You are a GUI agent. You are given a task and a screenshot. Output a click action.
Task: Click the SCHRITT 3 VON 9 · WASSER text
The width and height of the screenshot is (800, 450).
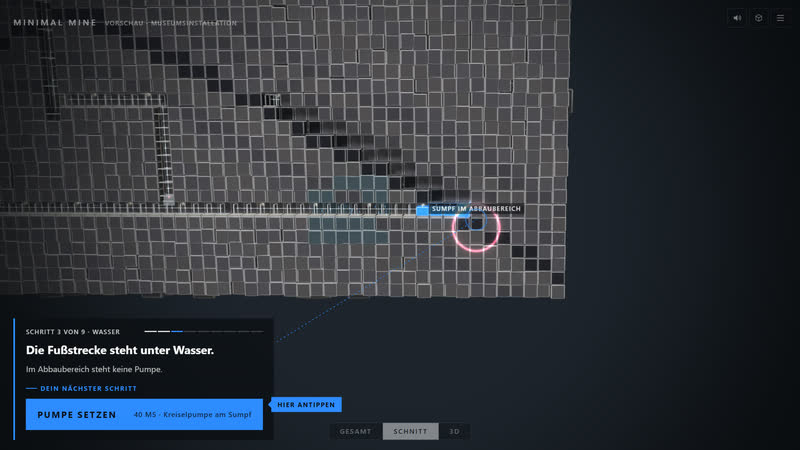pyautogui.click(x=73, y=332)
